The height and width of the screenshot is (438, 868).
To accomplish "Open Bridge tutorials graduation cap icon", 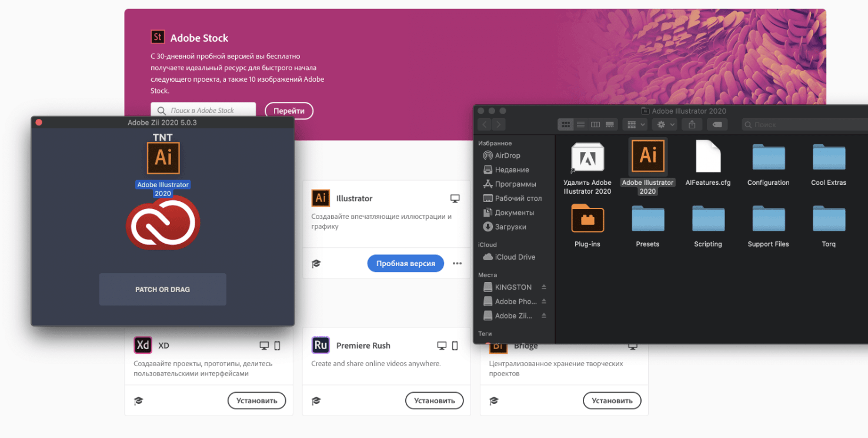I will tap(494, 401).
